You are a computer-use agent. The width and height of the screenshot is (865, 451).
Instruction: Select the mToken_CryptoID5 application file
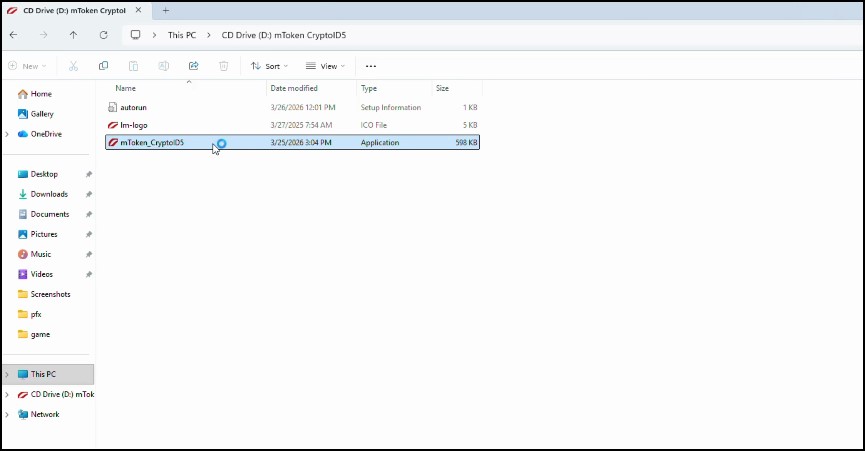(292, 142)
